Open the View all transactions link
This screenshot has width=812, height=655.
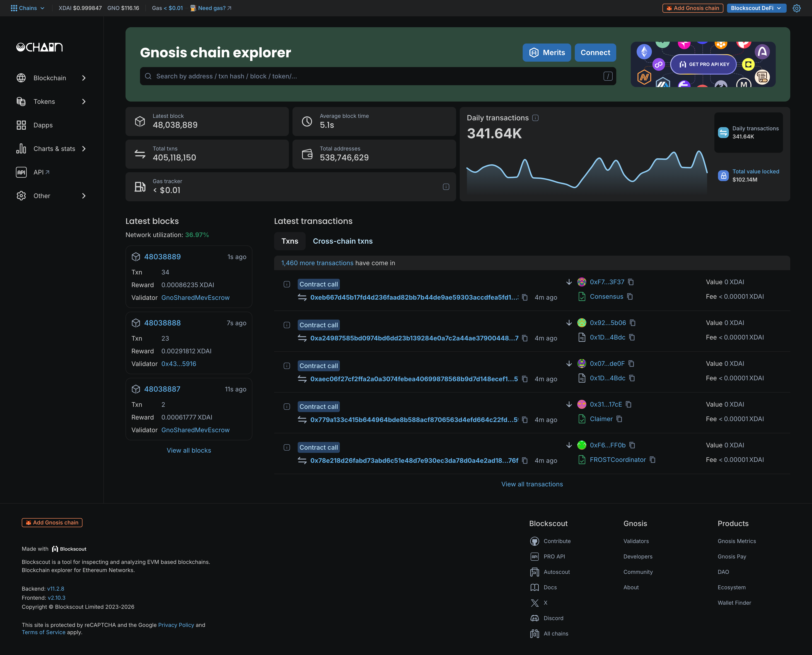532,484
